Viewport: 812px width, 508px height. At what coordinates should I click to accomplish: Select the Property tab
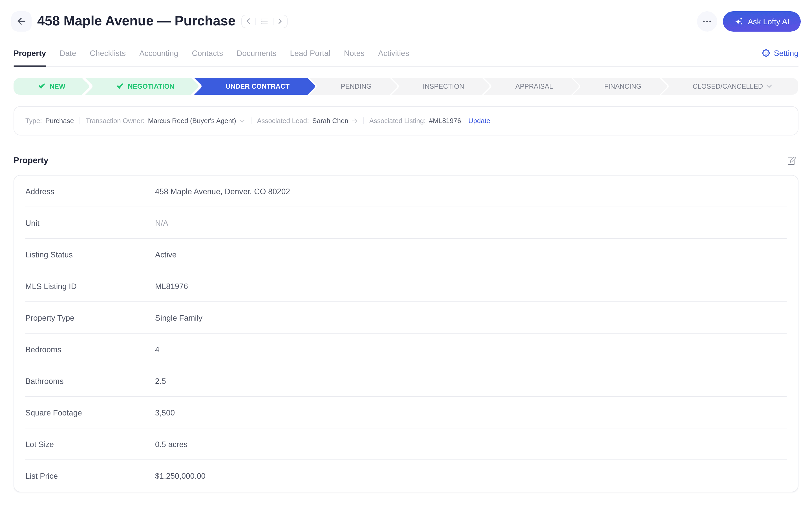pos(30,53)
